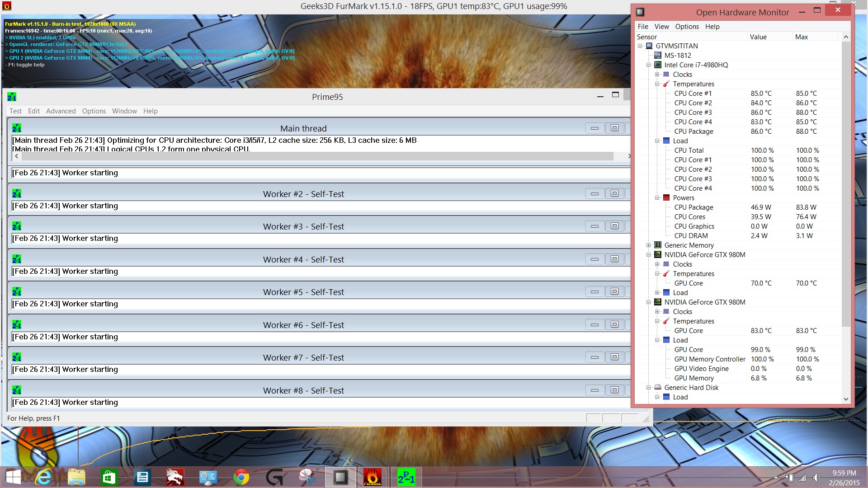The image size is (868, 488).
Task: Switch to Prime95 via taskbar icon
Action: (x=406, y=477)
